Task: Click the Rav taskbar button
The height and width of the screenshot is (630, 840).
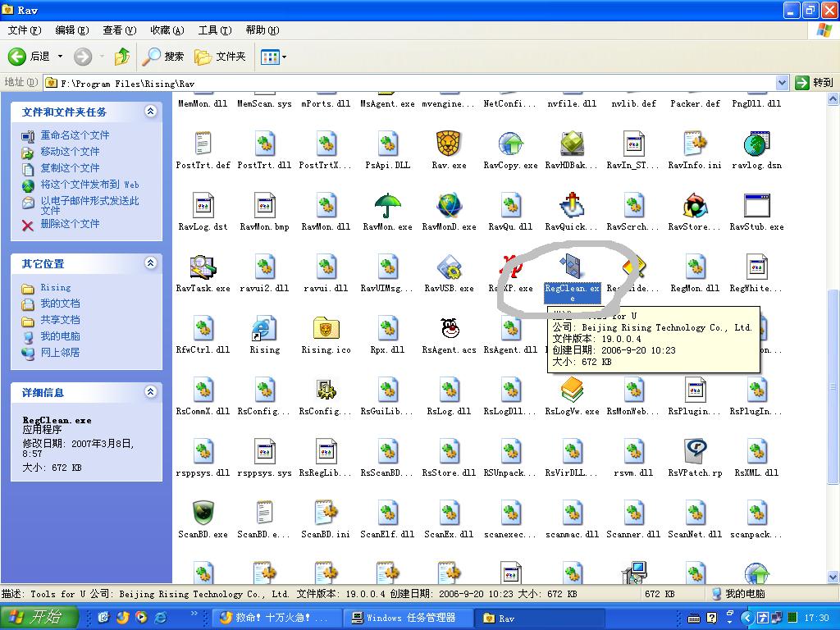Action: [540, 618]
